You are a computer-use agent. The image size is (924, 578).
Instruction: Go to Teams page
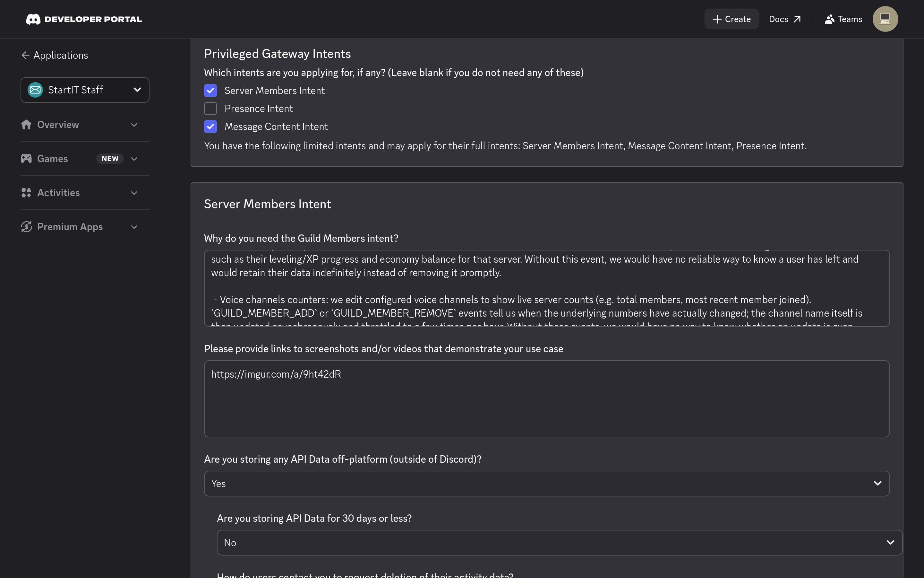(843, 19)
